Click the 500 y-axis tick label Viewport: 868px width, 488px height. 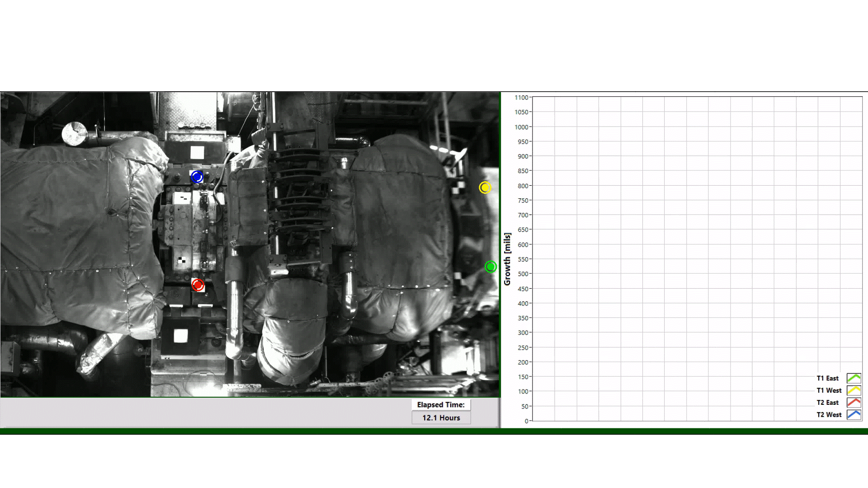(x=523, y=274)
